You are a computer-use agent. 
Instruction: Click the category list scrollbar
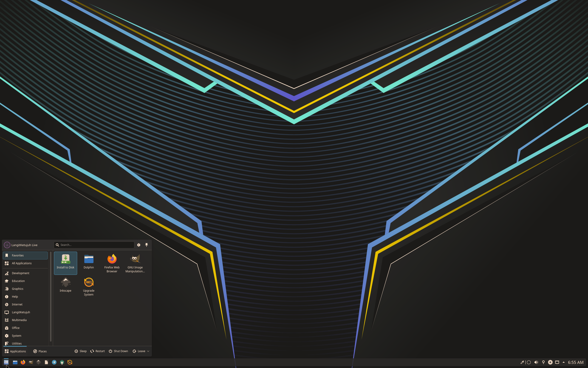click(51, 296)
